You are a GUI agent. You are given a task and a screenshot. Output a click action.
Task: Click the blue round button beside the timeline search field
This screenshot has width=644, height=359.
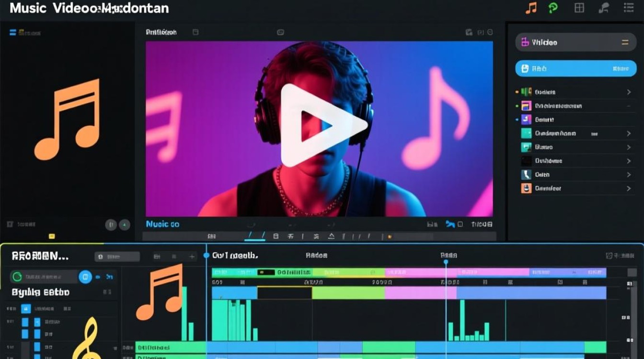click(85, 277)
